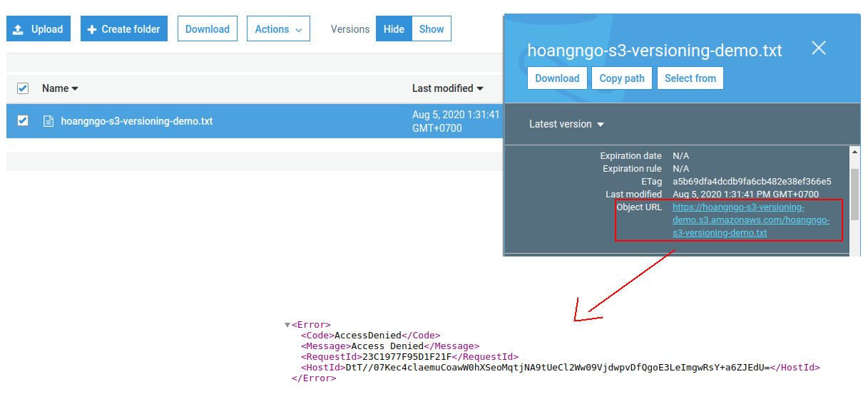
Task: Open the Object URL link
Action: tap(751, 220)
